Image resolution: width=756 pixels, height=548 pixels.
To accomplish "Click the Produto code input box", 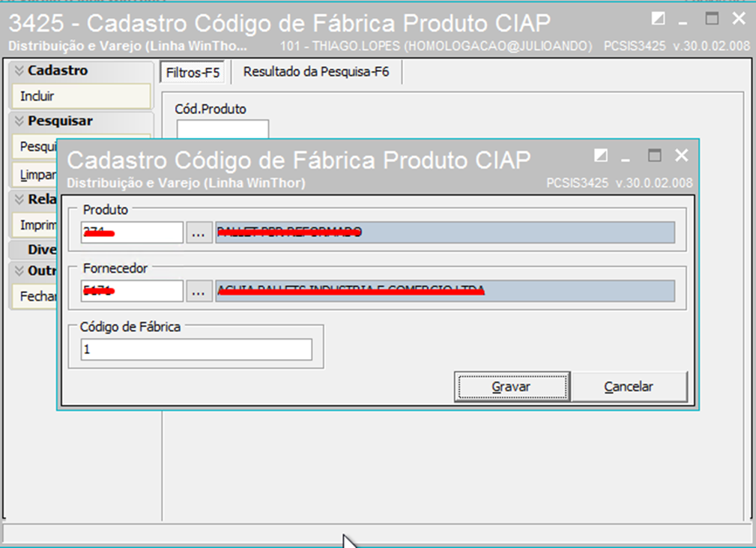I will (x=132, y=233).
